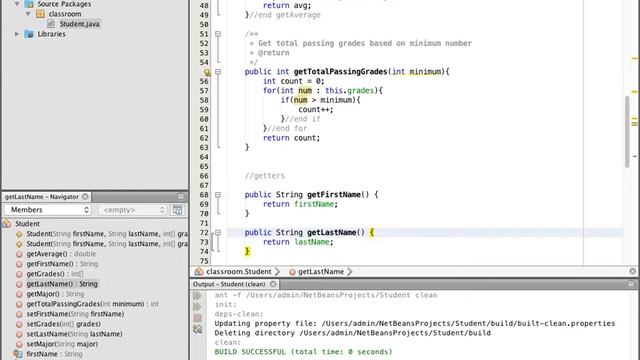640x360 pixels.
Task: Select getLastName() : String in Navigator
Action: click(62, 284)
